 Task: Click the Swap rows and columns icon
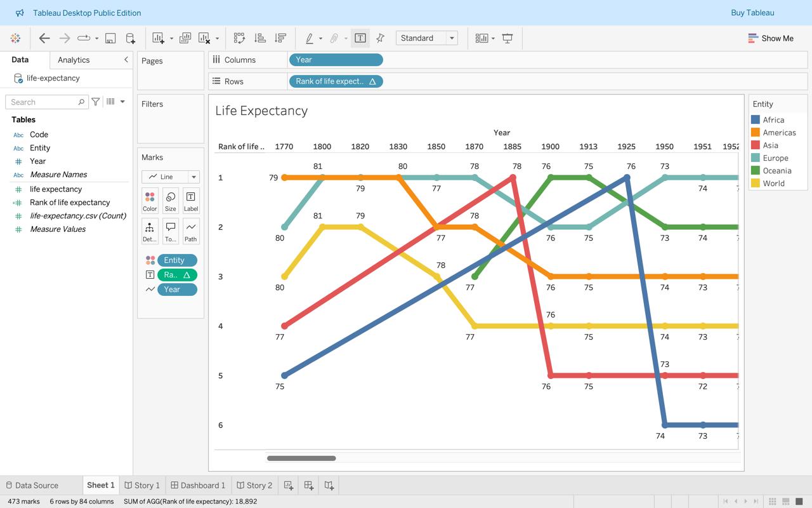pos(239,38)
